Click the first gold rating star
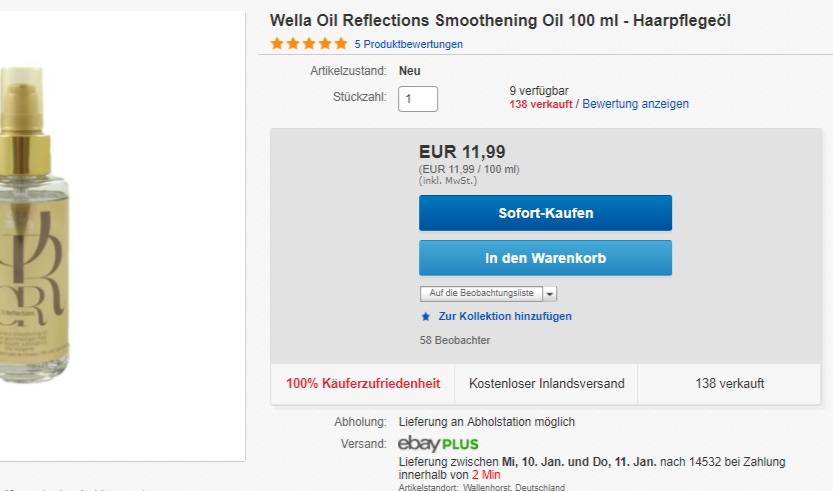833x491 pixels. (277, 44)
